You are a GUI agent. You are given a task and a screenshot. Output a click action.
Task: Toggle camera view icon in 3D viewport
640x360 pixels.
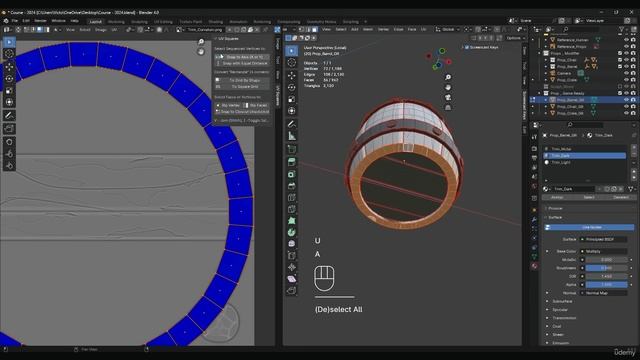448,97
